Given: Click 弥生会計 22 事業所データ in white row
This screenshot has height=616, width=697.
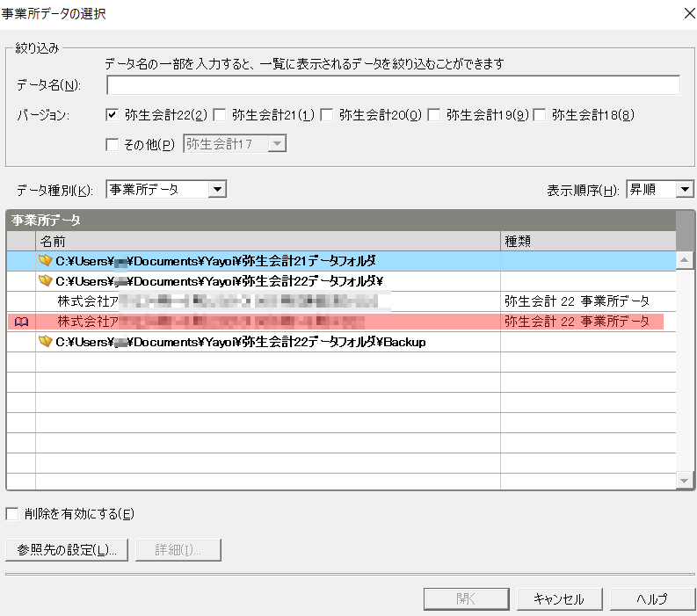Looking at the screenshot, I should point(577,301).
